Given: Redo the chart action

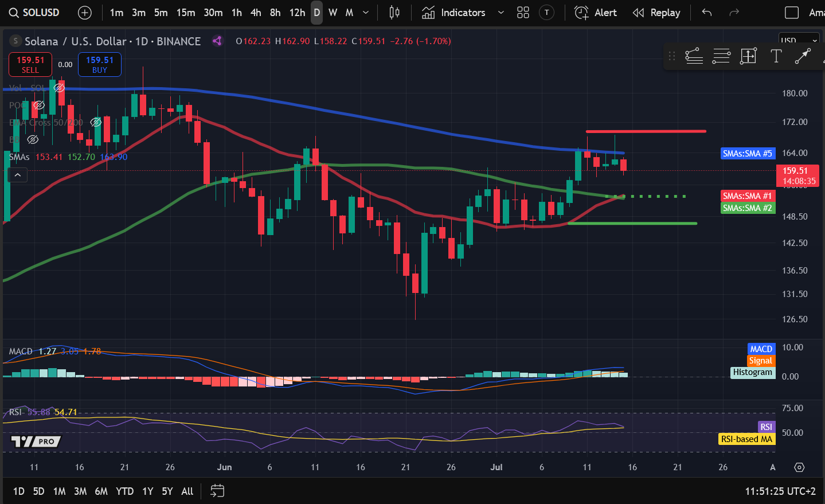Looking at the screenshot, I should (x=734, y=13).
